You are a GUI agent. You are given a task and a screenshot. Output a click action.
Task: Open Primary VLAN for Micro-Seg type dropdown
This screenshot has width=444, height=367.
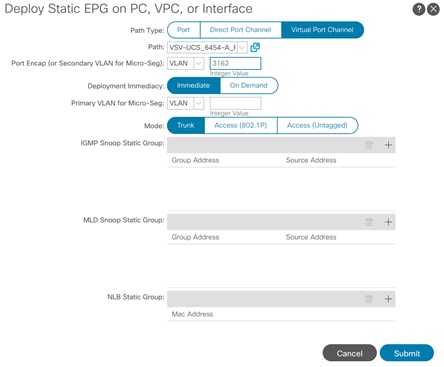[x=199, y=103]
